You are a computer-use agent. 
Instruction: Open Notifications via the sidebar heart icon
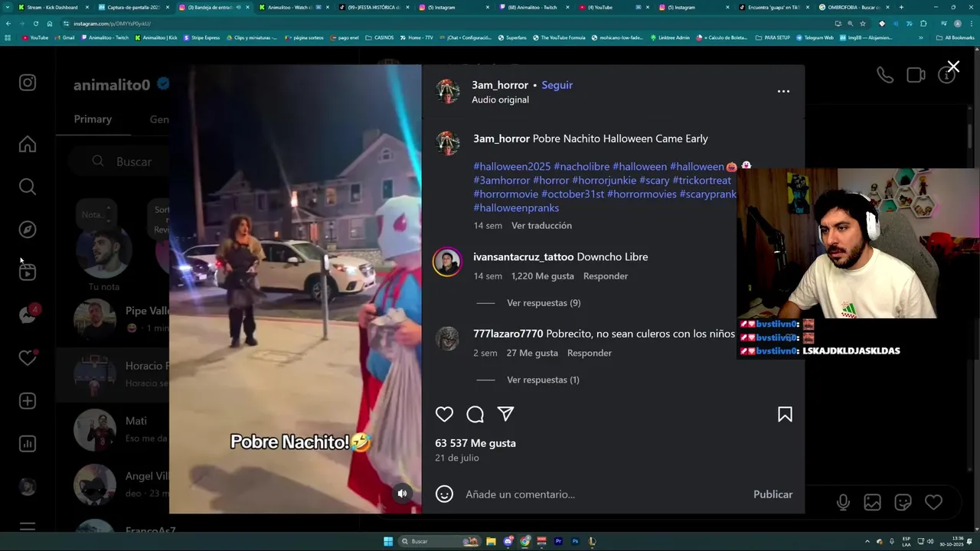point(28,358)
